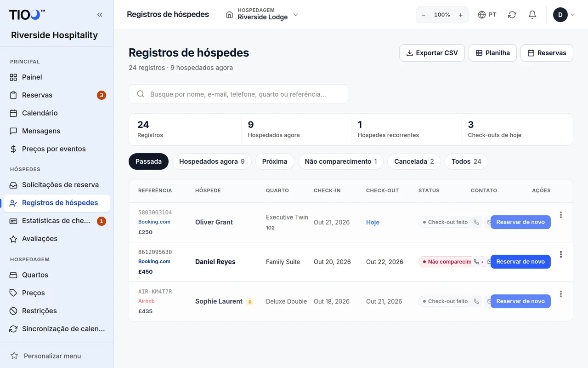Click the Hoje check-out value
The width and height of the screenshot is (588, 368).
click(x=373, y=222)
